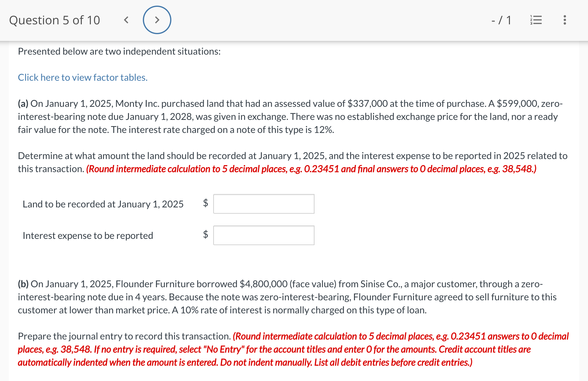The height and width of the screenshot is (381, 588).
Task: Open factor tables via the blue link
Action: [x=82, y=77]
